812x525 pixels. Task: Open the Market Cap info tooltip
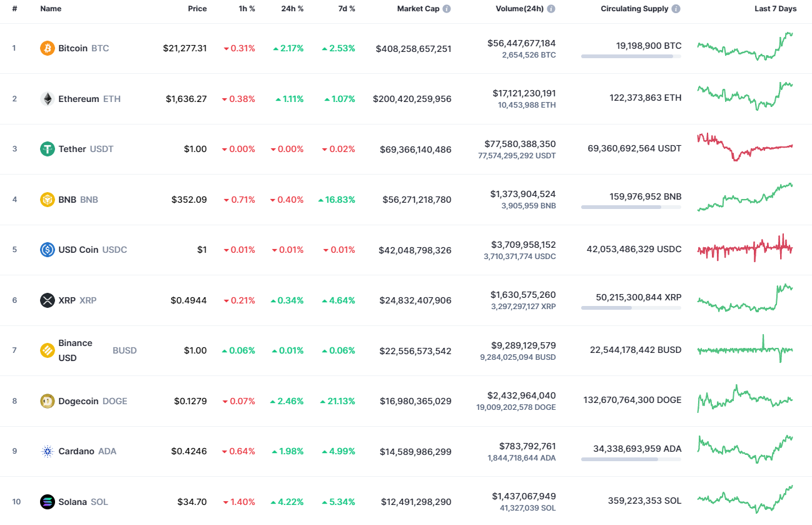447,9
